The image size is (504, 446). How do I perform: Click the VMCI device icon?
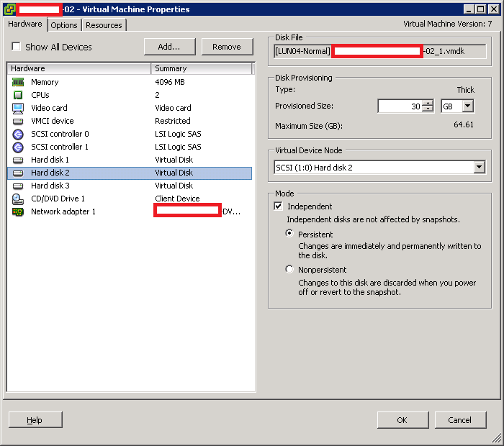[x=18, y=121]
